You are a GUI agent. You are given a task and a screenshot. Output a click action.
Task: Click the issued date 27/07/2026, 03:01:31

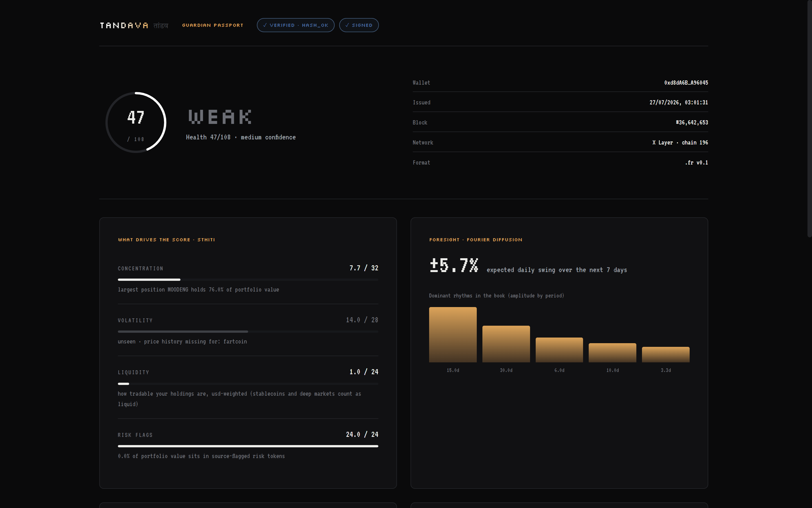[678, 102]
